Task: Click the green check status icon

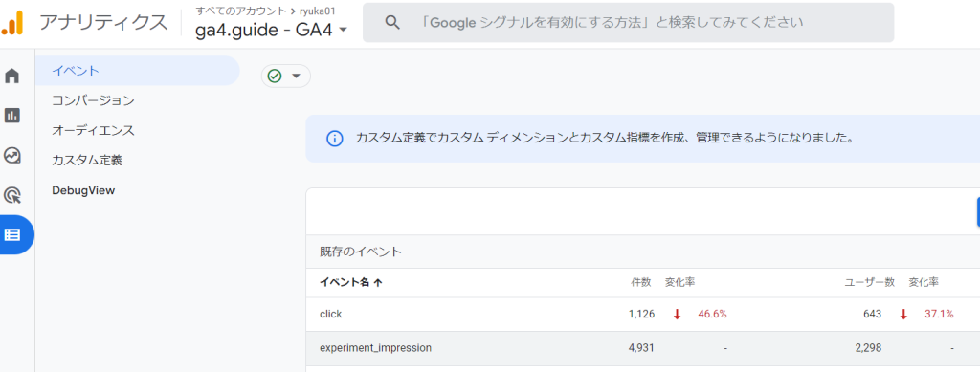Action: coord(275,77)
